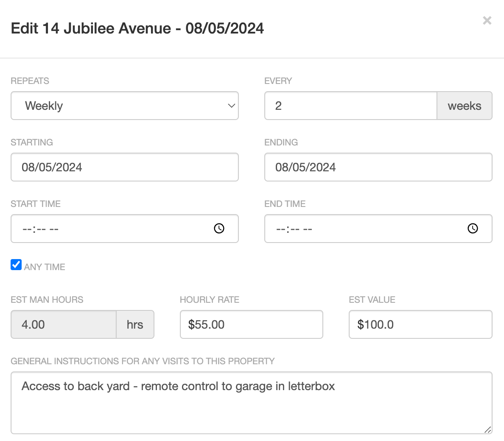Edit the Hourly Rate $55.00 field

coord(251,324)
